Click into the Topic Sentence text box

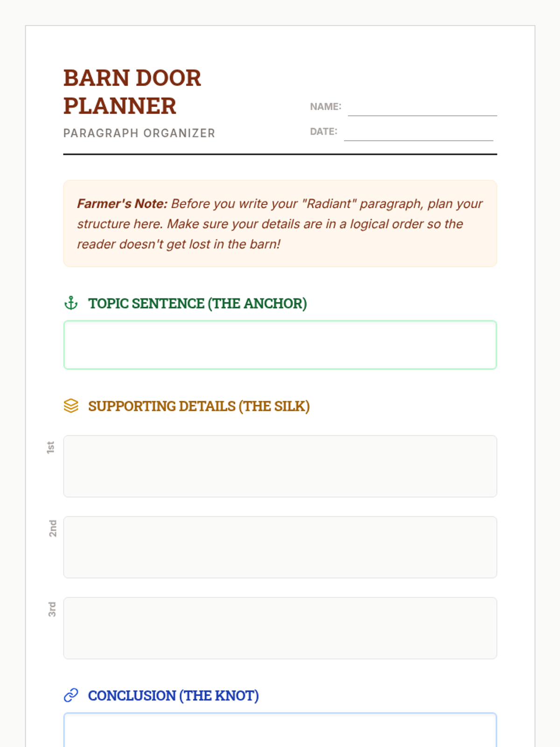point(280,345)
